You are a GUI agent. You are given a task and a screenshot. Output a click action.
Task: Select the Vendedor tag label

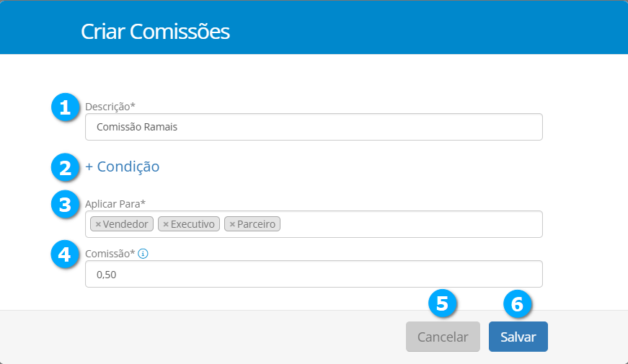pyautogui.click(x=125, y=225)
